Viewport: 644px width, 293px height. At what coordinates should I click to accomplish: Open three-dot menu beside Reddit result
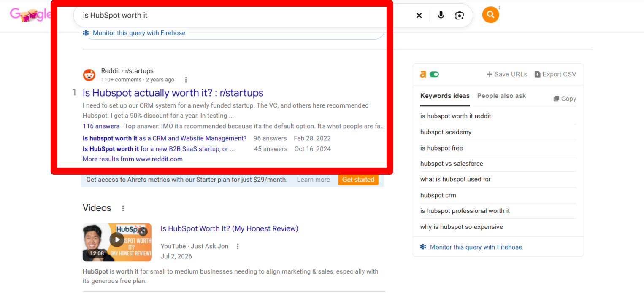186,80
